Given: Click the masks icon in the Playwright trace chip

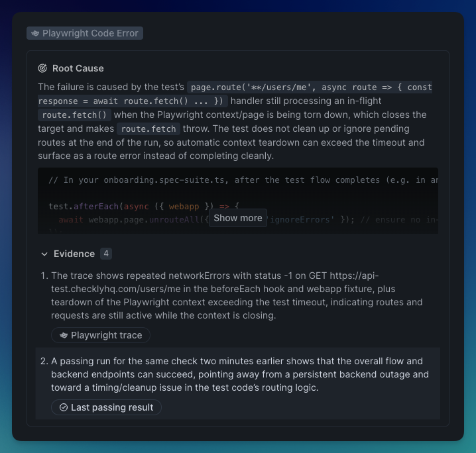Looking at the screenshot, I should (64, 335).
